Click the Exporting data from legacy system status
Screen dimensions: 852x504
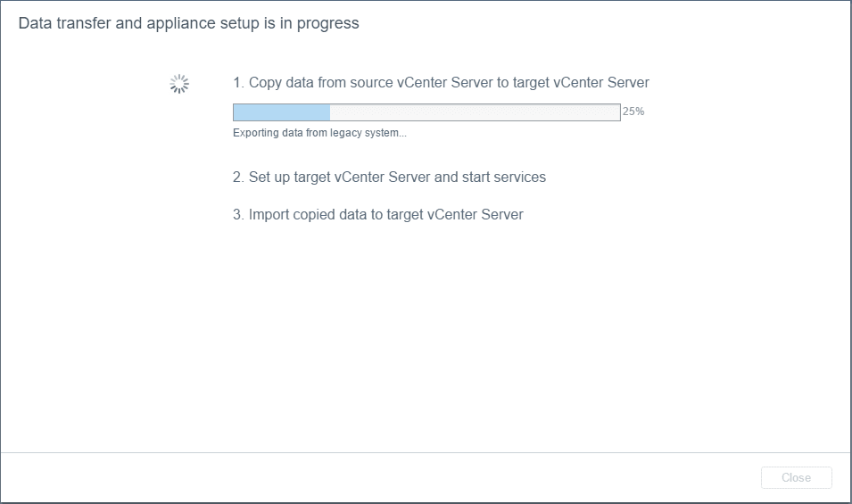(319, 133)
